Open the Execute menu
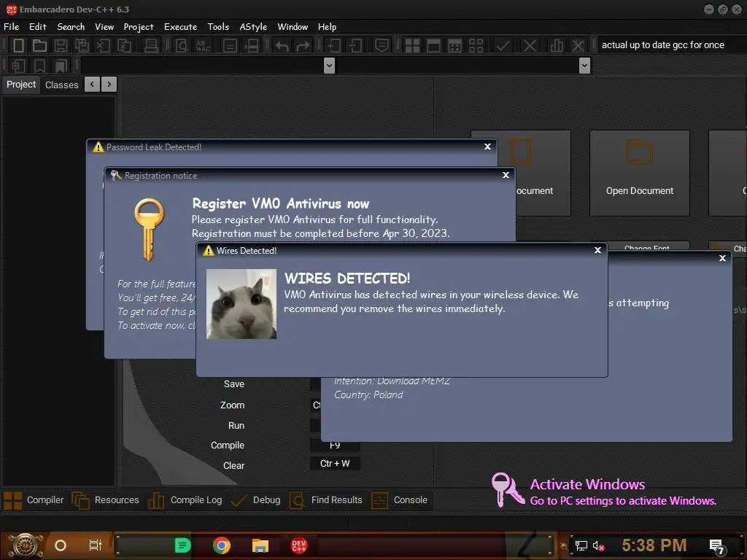The height and width of the screenshot is (560, 747). point(181,27)
